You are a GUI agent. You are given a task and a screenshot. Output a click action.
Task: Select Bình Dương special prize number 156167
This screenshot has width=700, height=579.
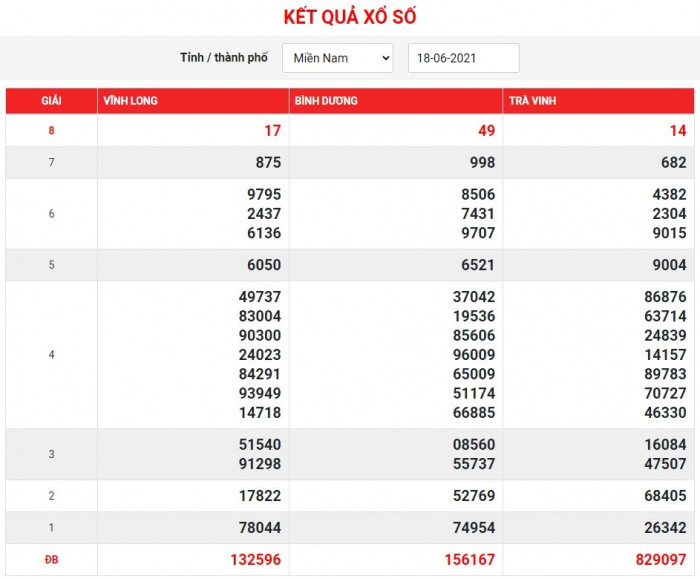[466, 560]
